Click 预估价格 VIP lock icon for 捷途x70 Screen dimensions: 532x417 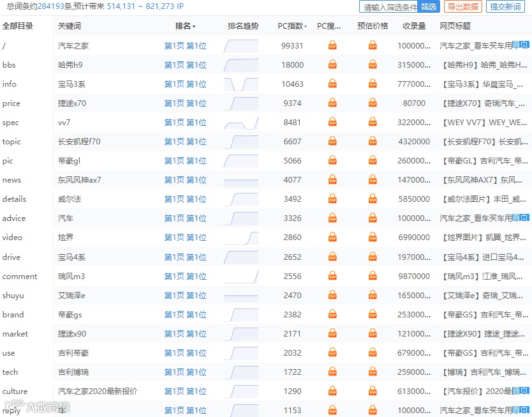point(373,103)
